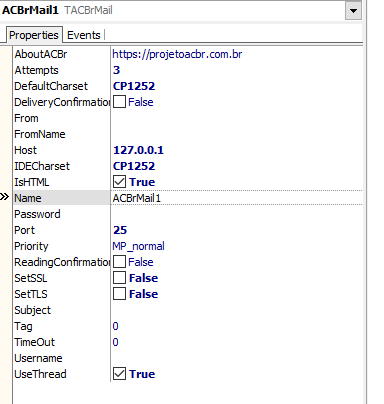Select the AboutACBr property row
The width and height of the screenshot is (384, 404).
(x=188, y=54)
